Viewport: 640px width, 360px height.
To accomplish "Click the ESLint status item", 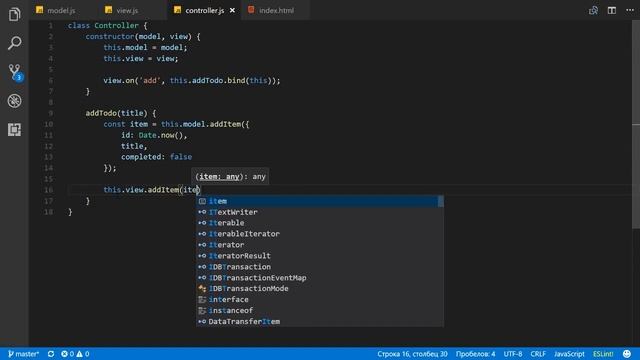I will point(603,354).
